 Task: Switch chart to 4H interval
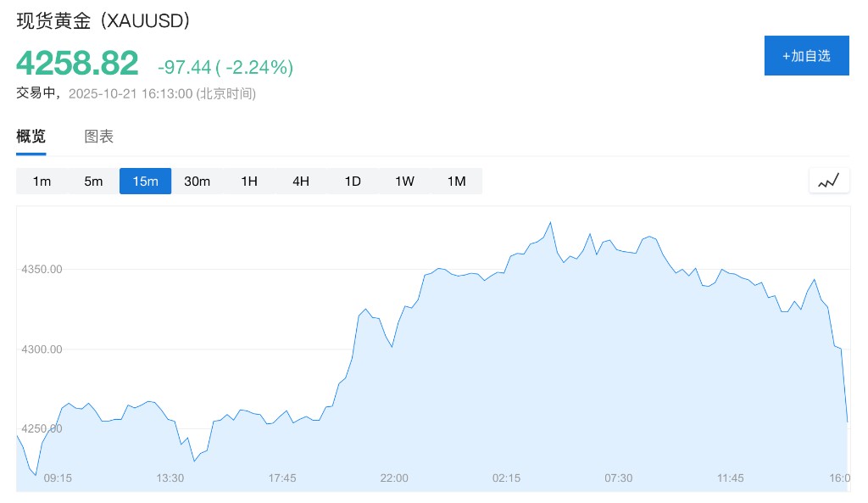tap(301, 182)
